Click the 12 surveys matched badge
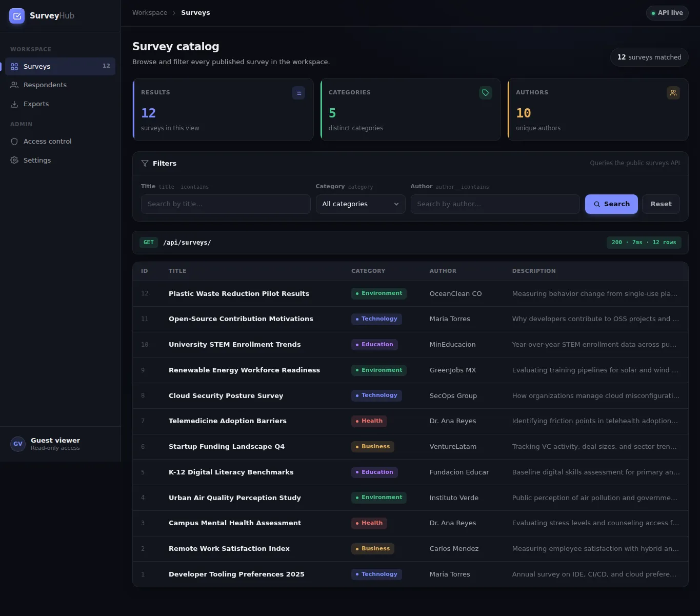This screenshot has width=700, height=616. tap(649, 57)
